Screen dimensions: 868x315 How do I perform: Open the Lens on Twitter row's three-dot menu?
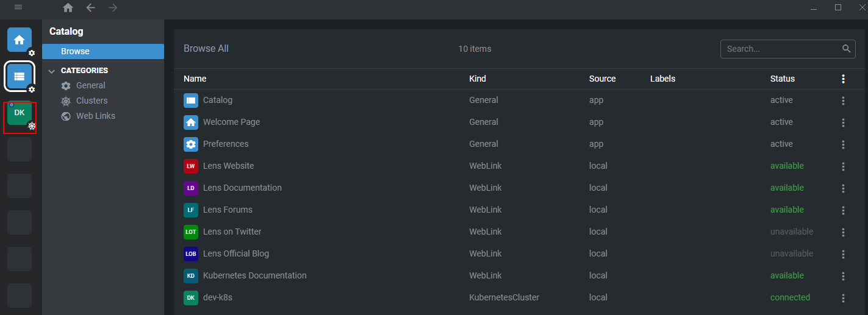click(x=844, y=232)
